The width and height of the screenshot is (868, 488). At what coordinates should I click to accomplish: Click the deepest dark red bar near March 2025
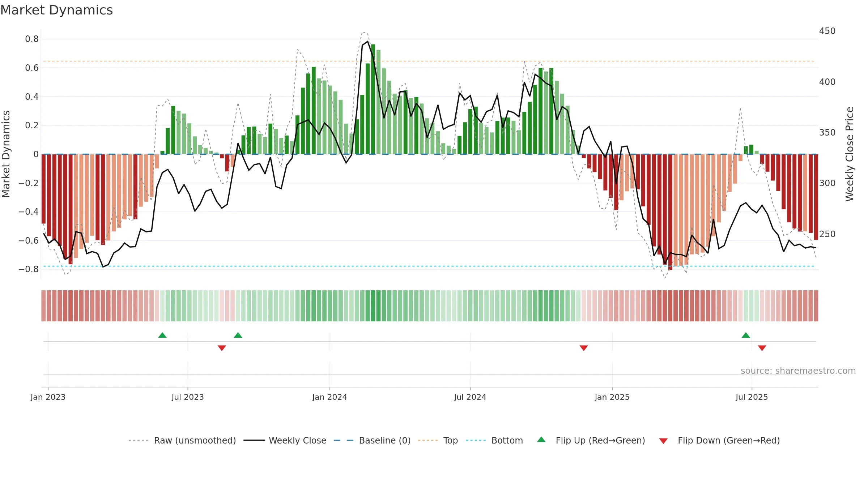[x=670, y=212]
